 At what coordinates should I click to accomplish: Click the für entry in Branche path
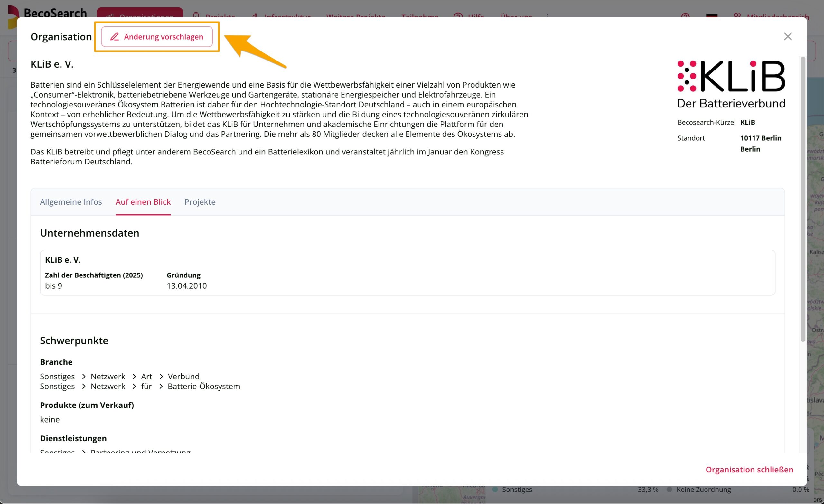coord(146,386)
